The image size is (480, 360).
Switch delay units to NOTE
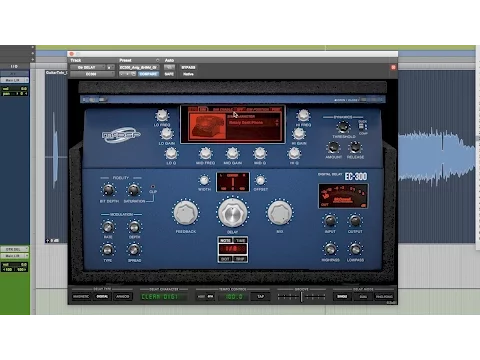click(x=225, y=240)
